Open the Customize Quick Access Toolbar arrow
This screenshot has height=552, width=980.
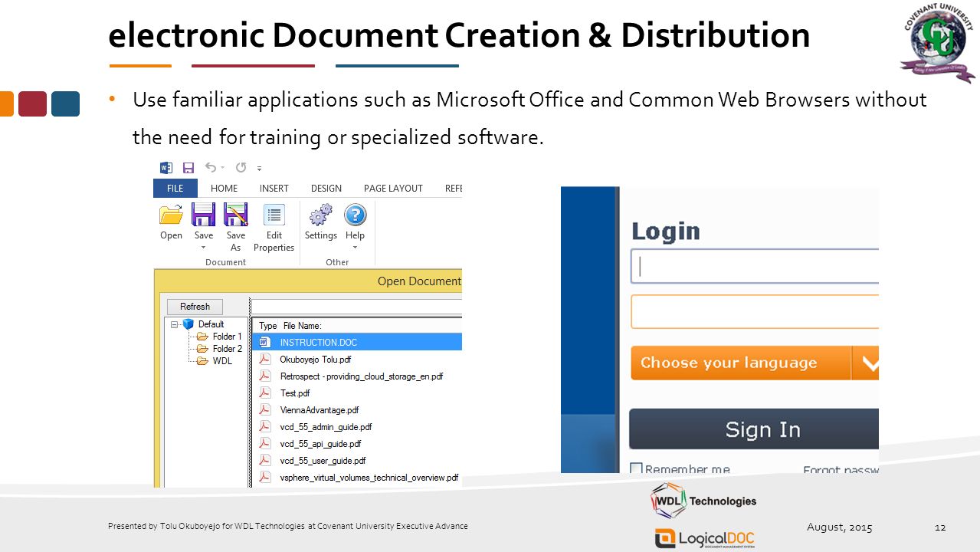pyautogui.click(x=259, y=168)
